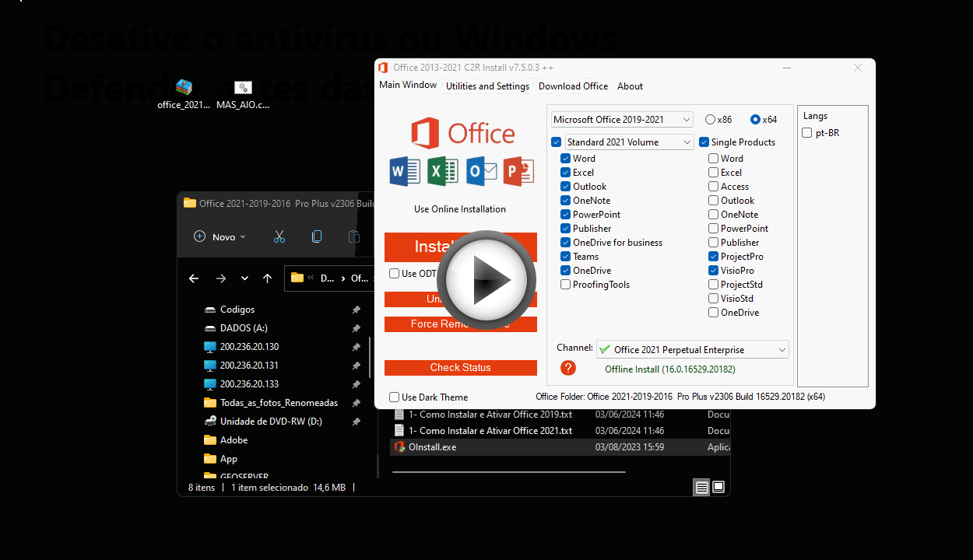
Task: Click the Check Status button
Action: pos(460,367)
